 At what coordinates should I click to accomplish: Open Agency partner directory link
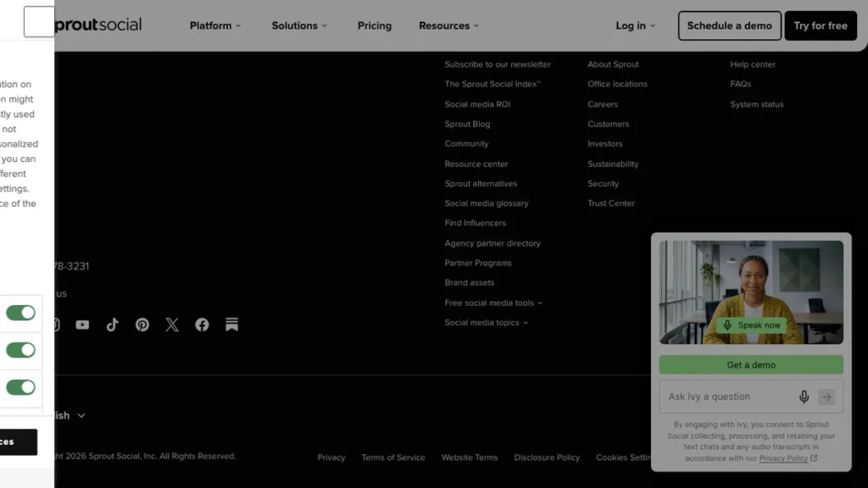pyautogui.click(x=492, y=243)
